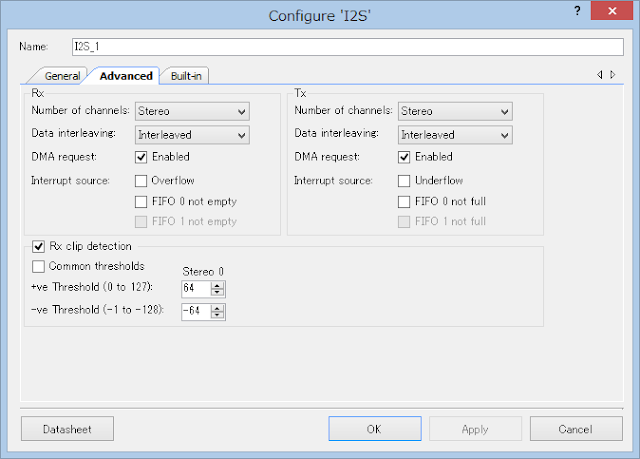640x459 pixels.
Task: Click the Name input field
Action: pyautogui.click(x=348, y=47)
